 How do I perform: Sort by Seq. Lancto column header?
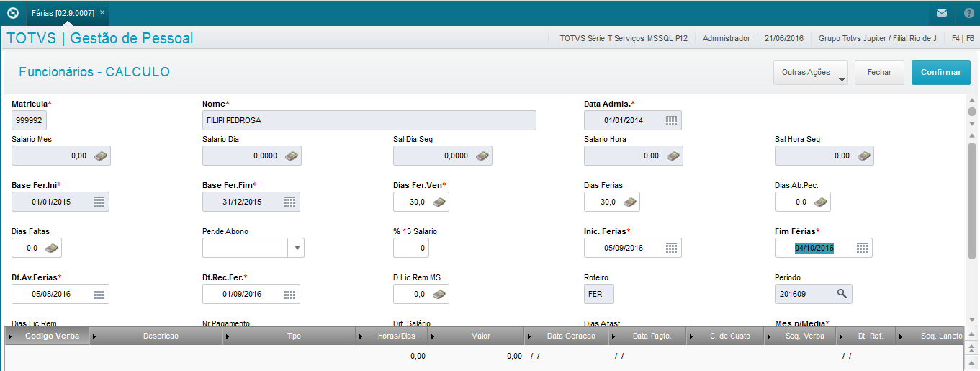tap(931, 336)
